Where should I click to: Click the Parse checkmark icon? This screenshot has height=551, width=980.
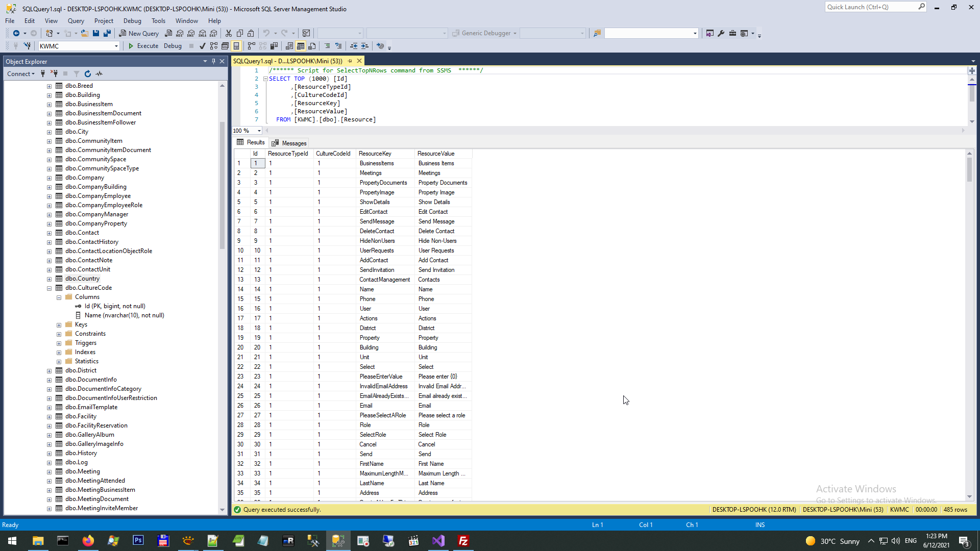203,46
